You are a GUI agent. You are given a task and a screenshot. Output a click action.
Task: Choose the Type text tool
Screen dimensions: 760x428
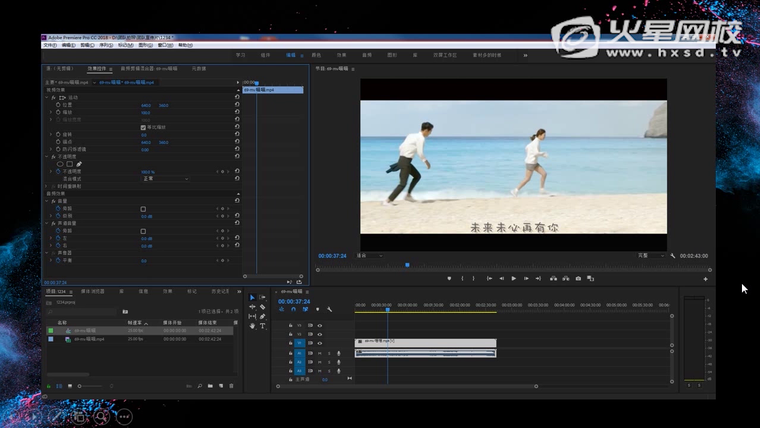[x=262, y=326]
